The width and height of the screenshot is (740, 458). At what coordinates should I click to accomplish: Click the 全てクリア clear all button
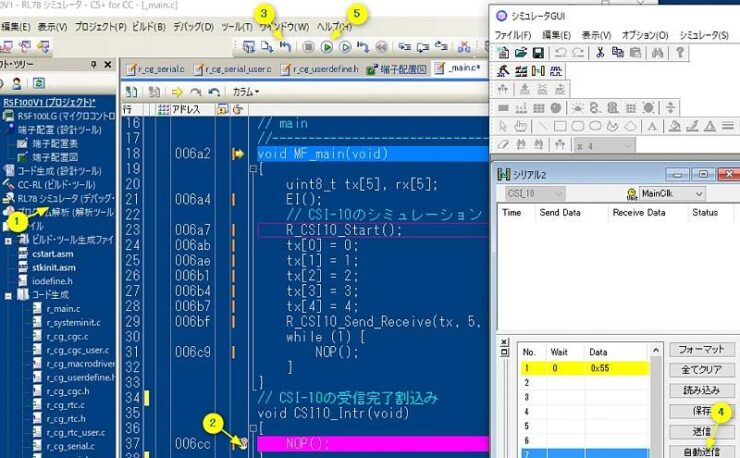coord(702,370)
